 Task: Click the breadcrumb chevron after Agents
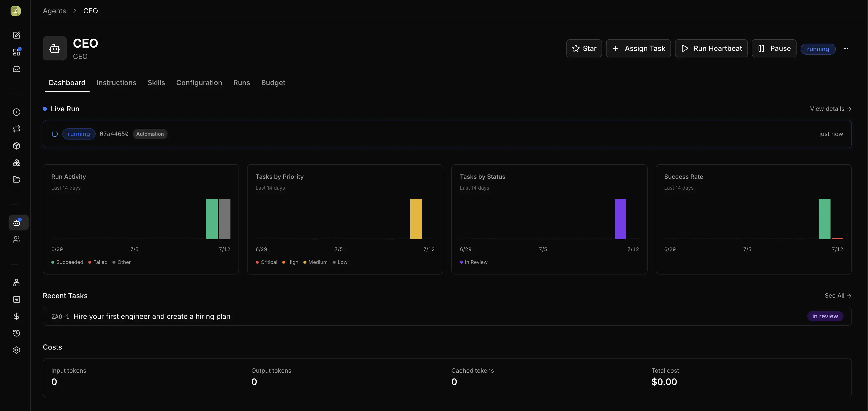[x=74, y=11]
